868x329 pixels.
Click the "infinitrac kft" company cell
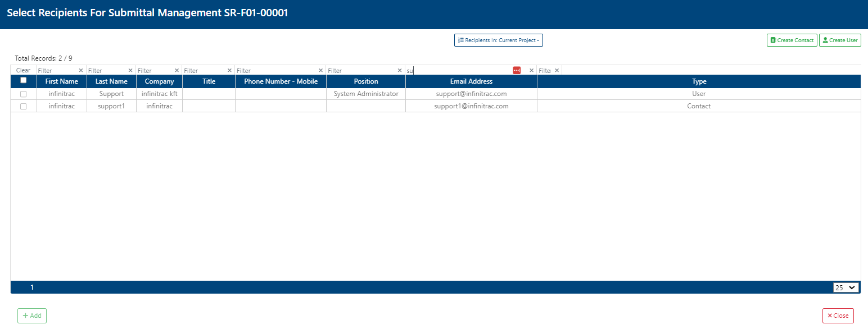(160, 94)
